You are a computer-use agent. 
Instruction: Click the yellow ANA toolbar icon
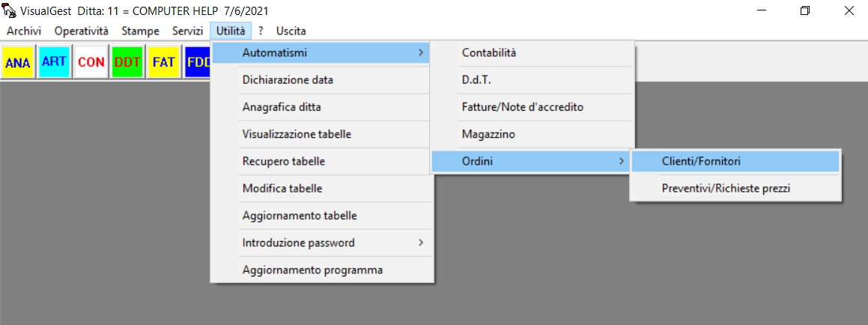[x=18, y=62]
